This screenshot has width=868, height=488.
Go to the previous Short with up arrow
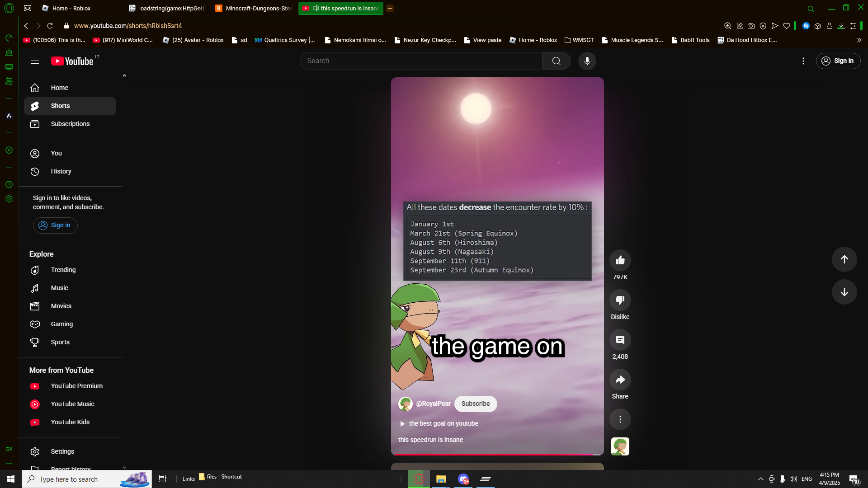tap(844, 259)
